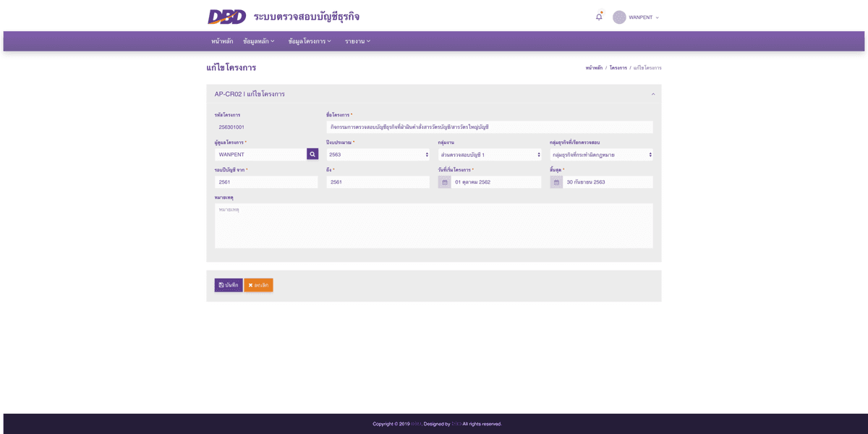Open the รายงาน menu
868x434 pixels.
click(x=357, y=41)
